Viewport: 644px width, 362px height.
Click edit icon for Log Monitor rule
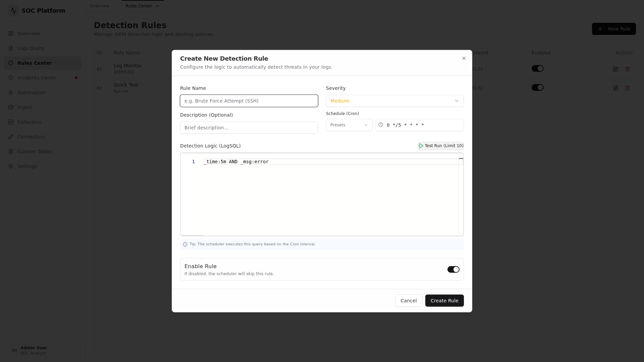(615, 69)
